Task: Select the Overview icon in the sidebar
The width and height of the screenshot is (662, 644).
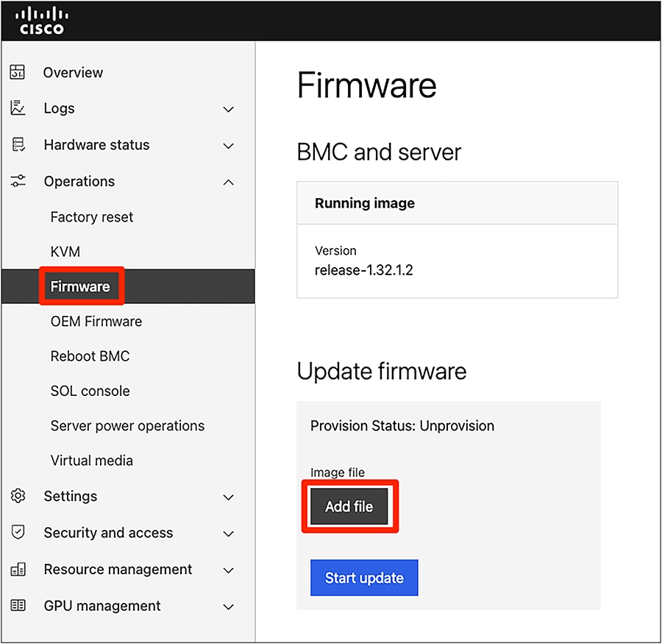Action: pos(18,72)
